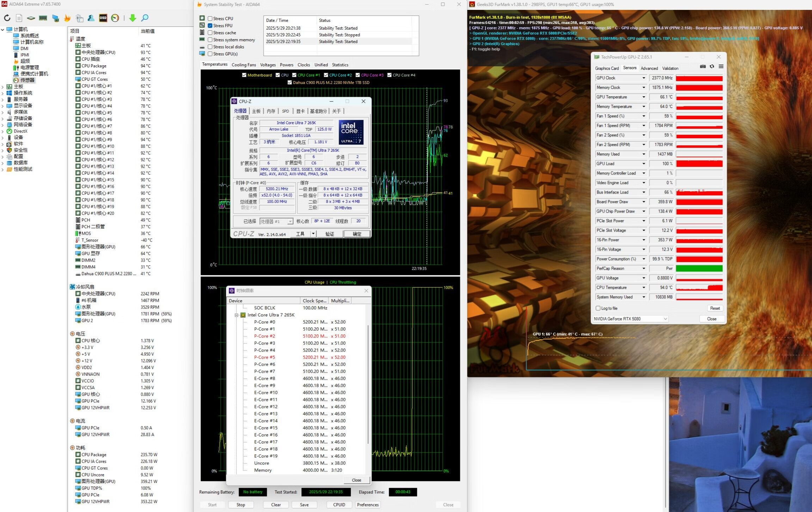Toggle Motherboard graph checkbox
The image size is (812, 512).
pyautogui.click(x=244, y=75)
